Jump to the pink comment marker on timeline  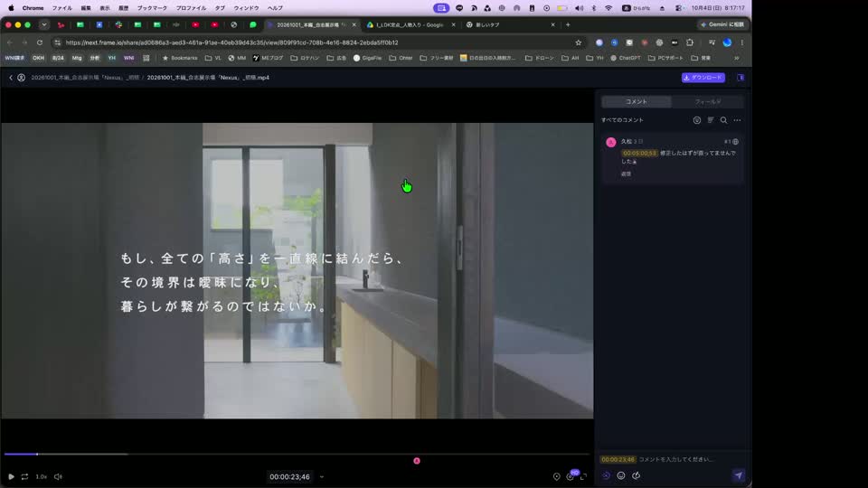(417, 461)
